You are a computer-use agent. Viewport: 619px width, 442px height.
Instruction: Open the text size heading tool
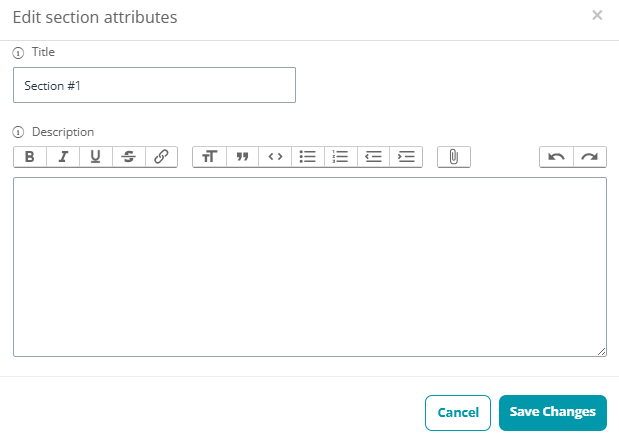click(x=210, y=157)
